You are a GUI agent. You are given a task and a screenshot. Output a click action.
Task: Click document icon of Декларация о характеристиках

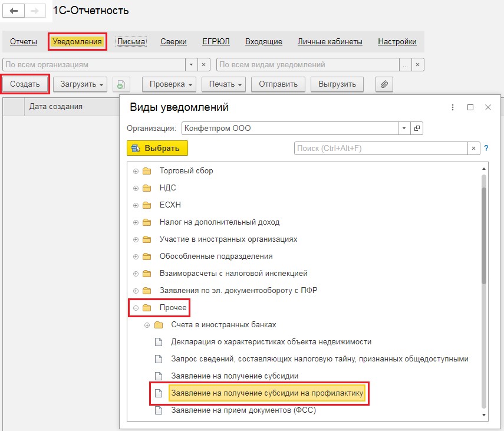pos(159,342)
